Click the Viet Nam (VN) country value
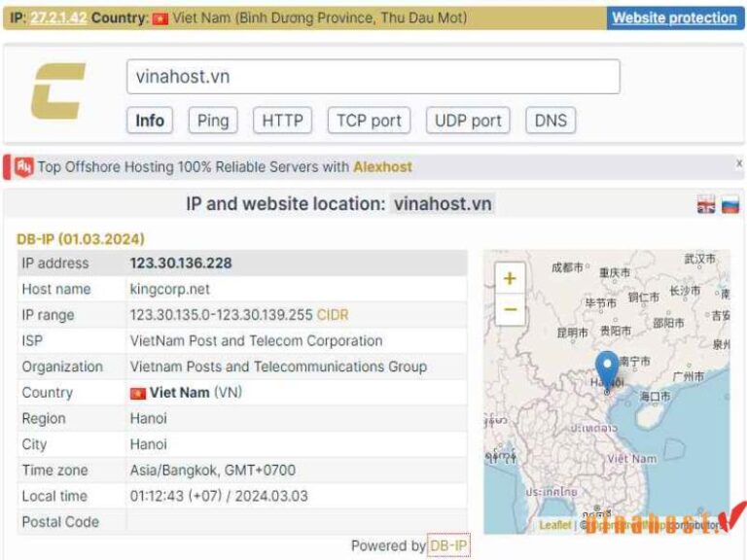Viewport: 747px width, 560px height. pos(196,393)
